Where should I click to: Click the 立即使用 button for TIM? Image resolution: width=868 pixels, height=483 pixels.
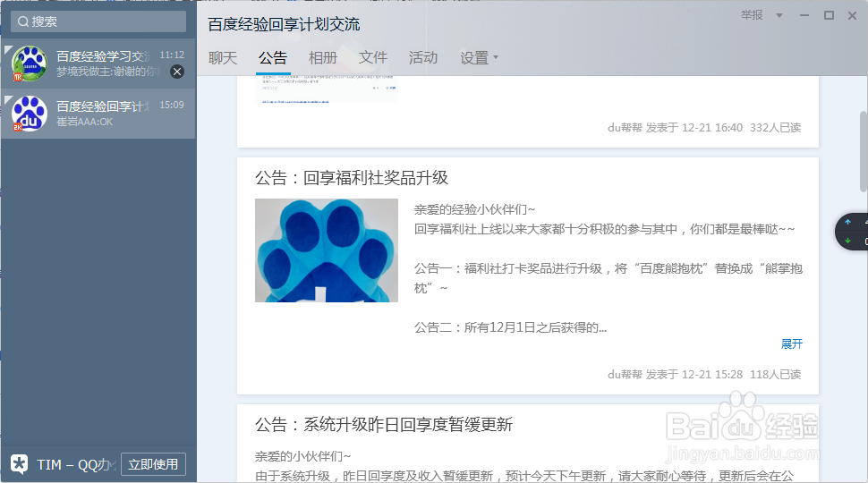pos(153,464)
